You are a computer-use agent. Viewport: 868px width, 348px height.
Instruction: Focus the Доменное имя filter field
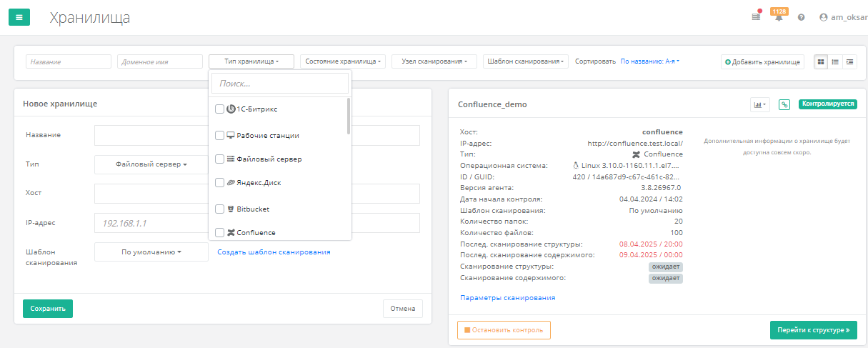[x=160, y=62]
